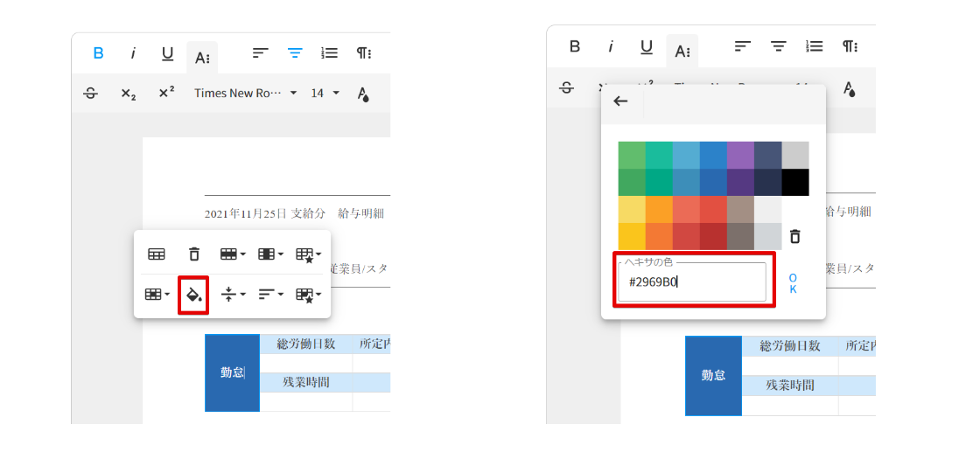Open the font size 14 dropdown
The width and height of the screenshot is (980, 459).
325,94
